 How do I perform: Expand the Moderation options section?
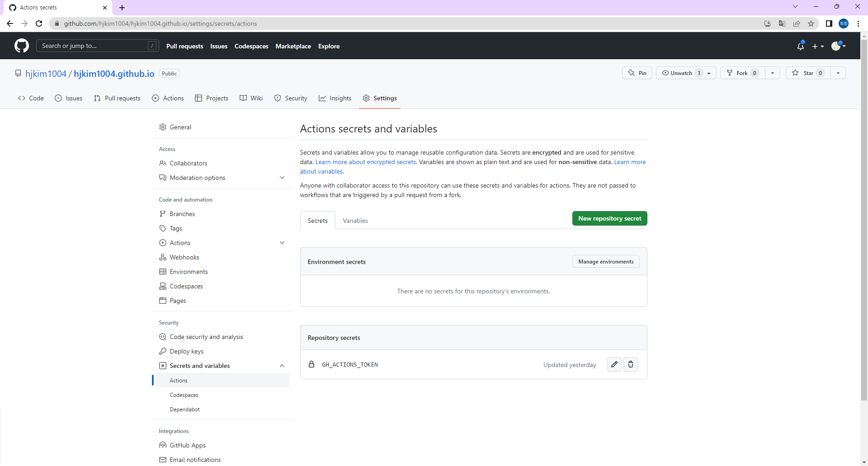282,178
